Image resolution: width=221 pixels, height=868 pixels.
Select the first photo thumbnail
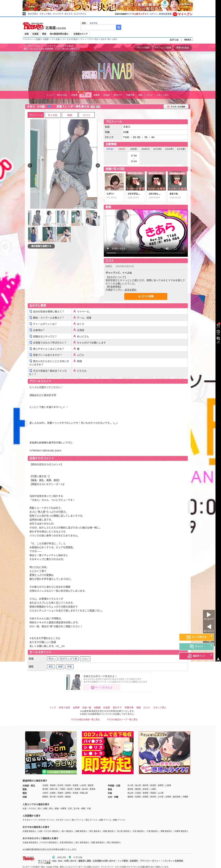34,218
